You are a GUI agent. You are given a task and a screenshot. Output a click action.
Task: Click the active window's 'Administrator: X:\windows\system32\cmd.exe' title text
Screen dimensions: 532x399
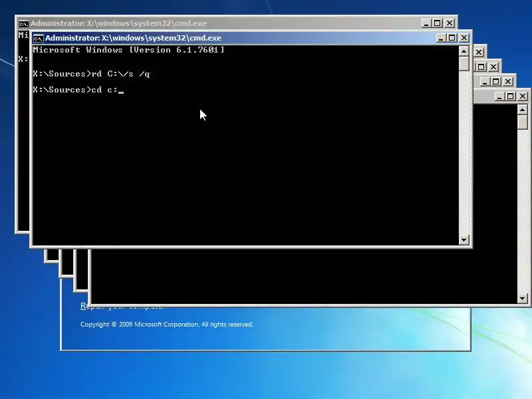[x=134, y=38]
